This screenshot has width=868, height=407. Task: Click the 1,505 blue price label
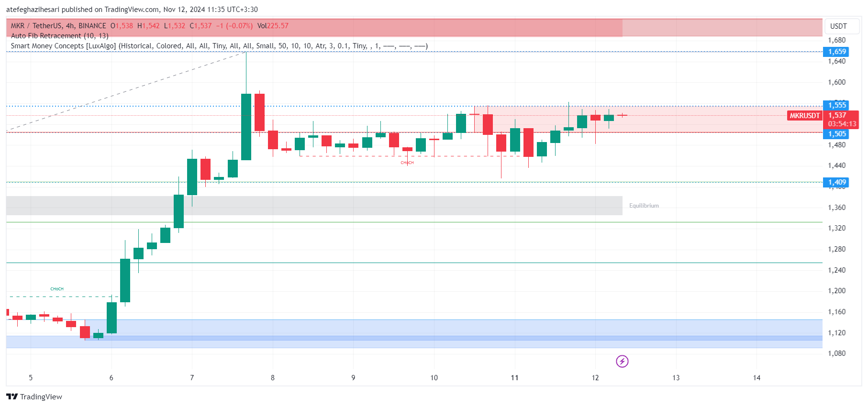pyautogui.click(x=836, y=134)
